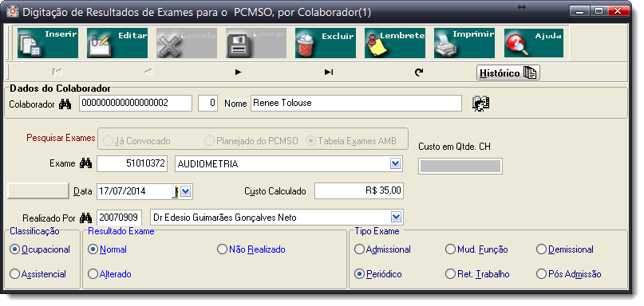Mark exam as Não Realizado
This screenshot has width=644, height=306.
click(251, 249)
